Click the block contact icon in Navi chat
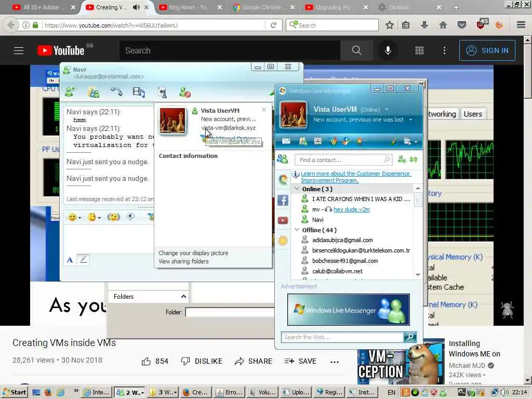 point(184,92)
